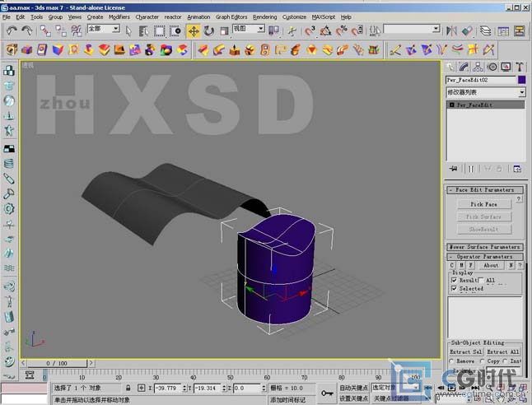Image resolution: width=532 pixels, height=405 pixels.
Task: Click the Align tool icon
Action: click(x=467, y=30)
